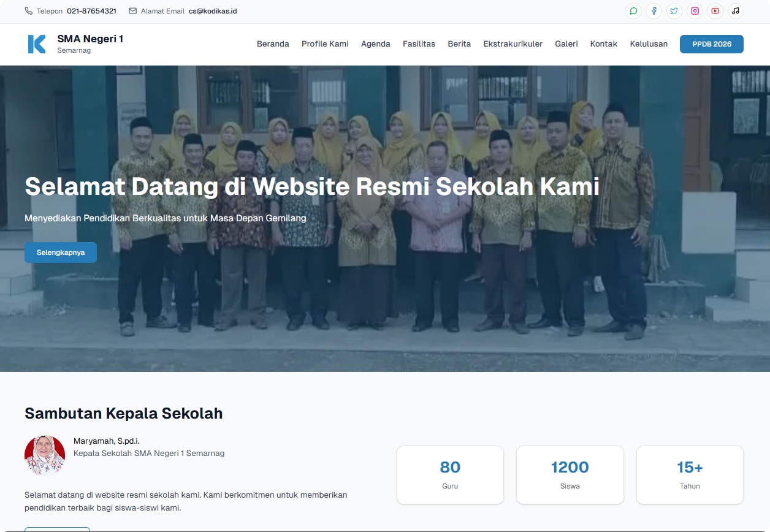Click the TikTok music note icon
This screenshot has height=532, width=770.
pos(735,11)
